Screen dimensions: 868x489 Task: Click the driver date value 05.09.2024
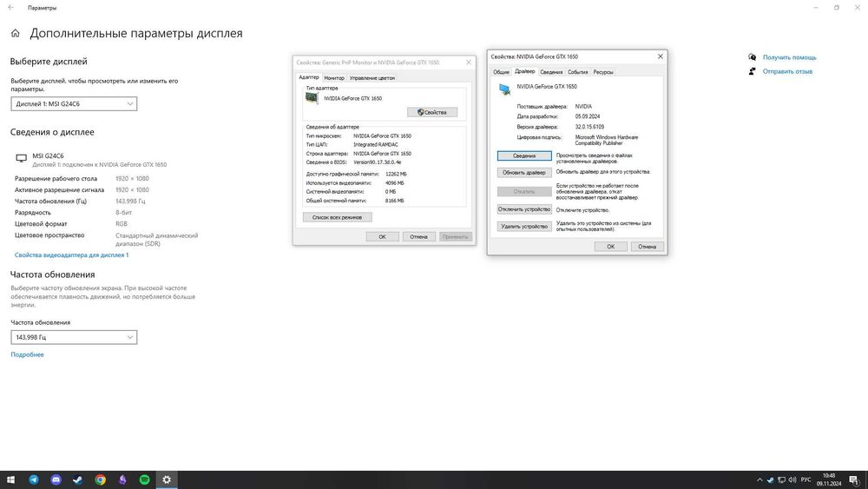[588, 116]
